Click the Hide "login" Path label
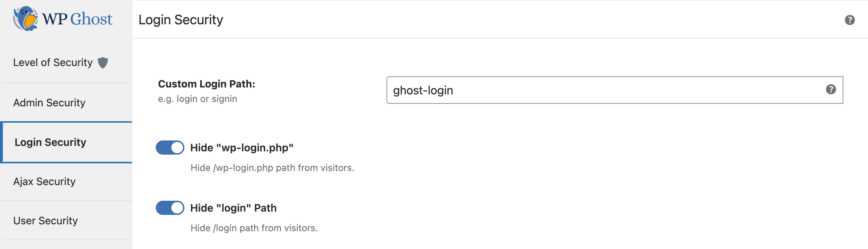 [233, 208]
